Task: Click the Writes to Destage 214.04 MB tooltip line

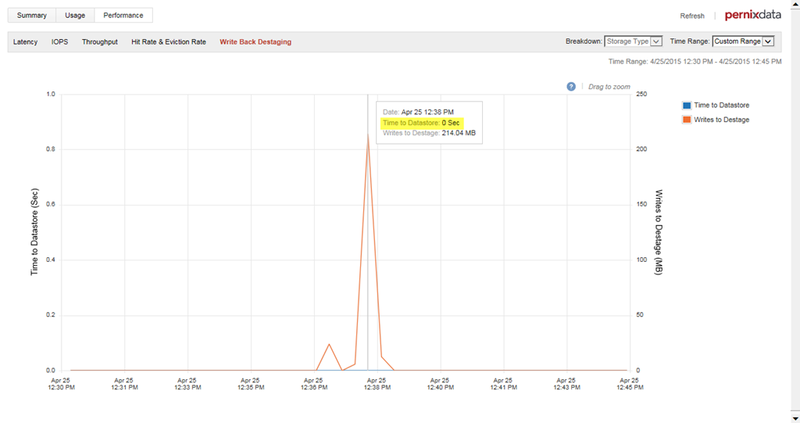Action: click(429, 133)
